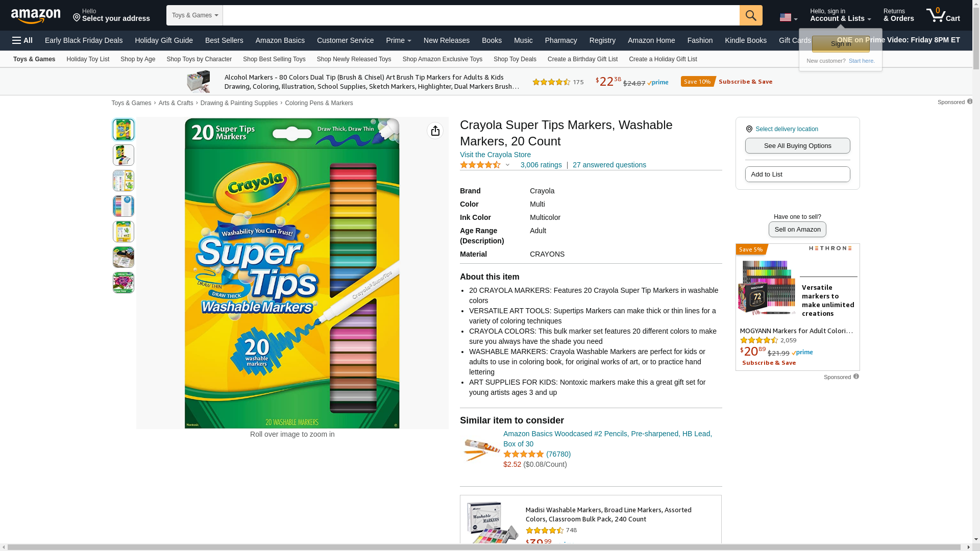Click Add to List button
The height and width of the screenshot is (551, 980).
click(x=797, y=174)
